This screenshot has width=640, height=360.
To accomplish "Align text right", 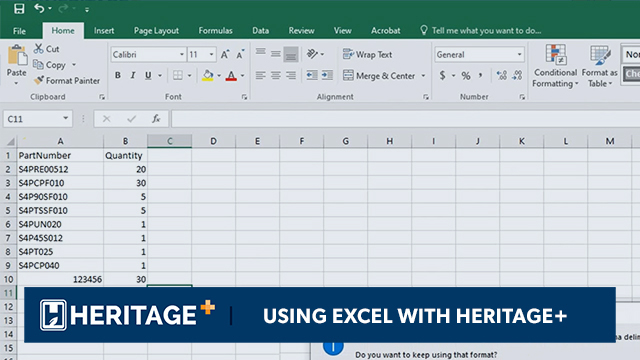I will (x=291, y=76).
